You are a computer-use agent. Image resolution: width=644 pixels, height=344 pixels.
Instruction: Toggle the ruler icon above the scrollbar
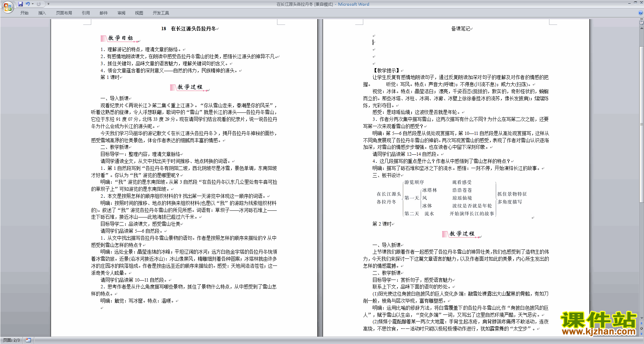click(642, 23)
